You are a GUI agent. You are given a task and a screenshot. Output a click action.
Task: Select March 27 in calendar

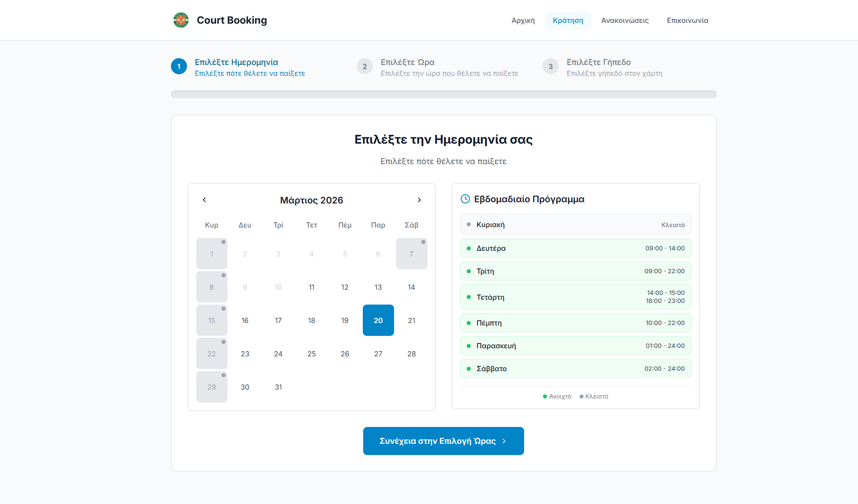(x=378, y=354)
